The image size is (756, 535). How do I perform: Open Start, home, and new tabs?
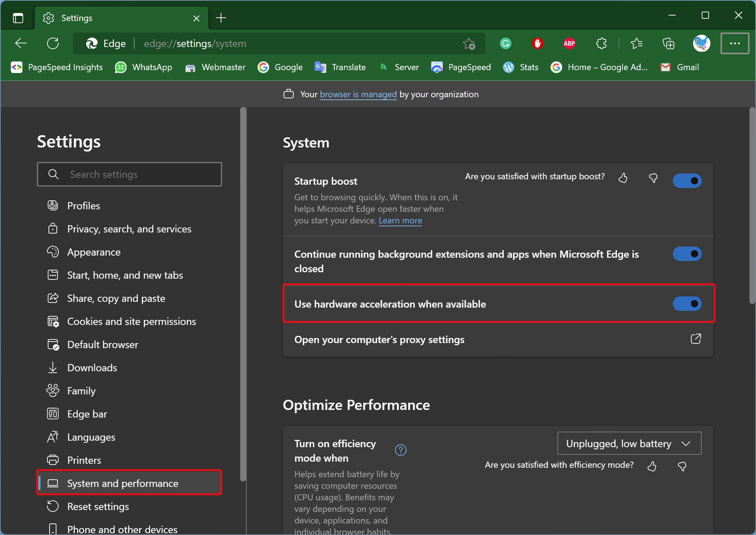tap(125, 275)
